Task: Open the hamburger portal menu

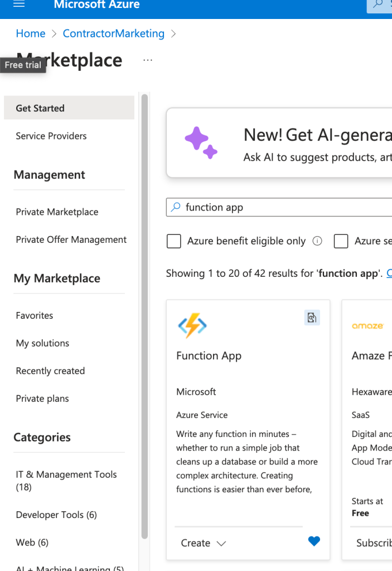Action: (19, 4)
